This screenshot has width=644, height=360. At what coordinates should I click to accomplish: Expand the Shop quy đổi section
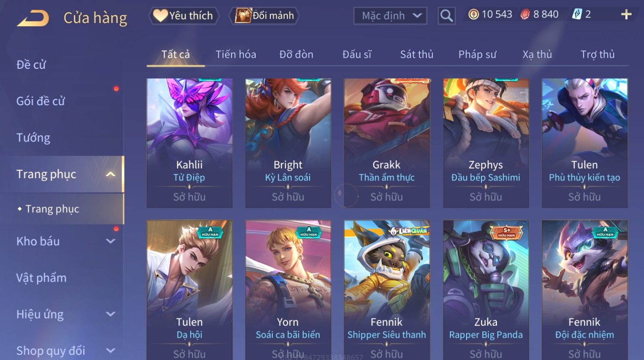tap(110, 351)
